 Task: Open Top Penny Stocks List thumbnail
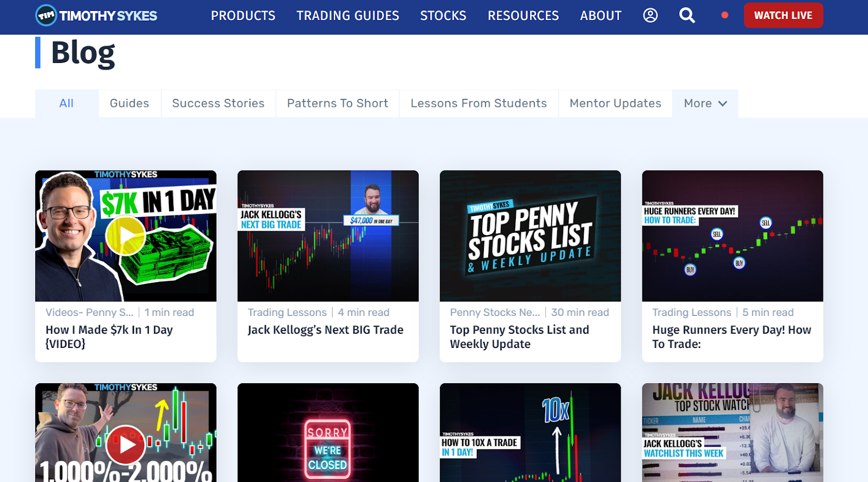(x=531, y=236)
